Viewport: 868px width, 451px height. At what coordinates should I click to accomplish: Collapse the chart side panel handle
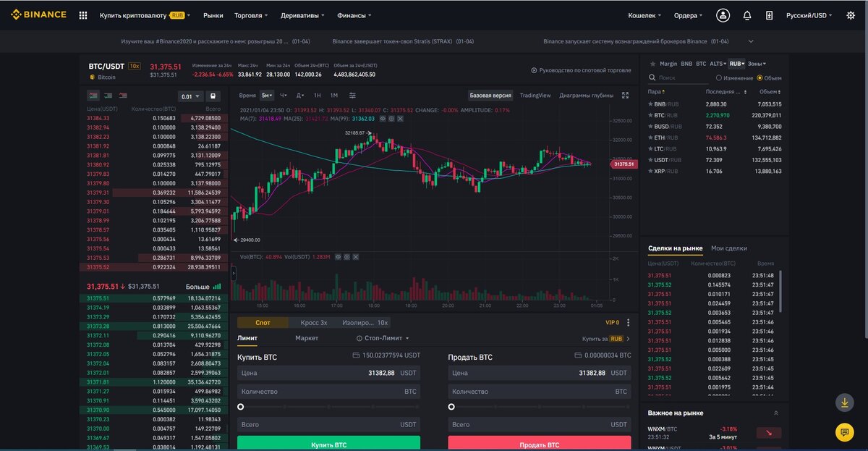pyautogui.click(x=234, y=274)
